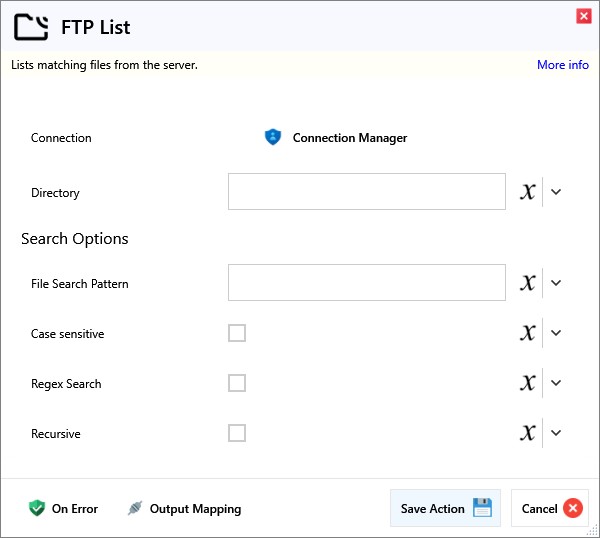Expand the Recursive row dropdown chevron
This screenshot has width=600, height=538.
[x=557, y=433]
